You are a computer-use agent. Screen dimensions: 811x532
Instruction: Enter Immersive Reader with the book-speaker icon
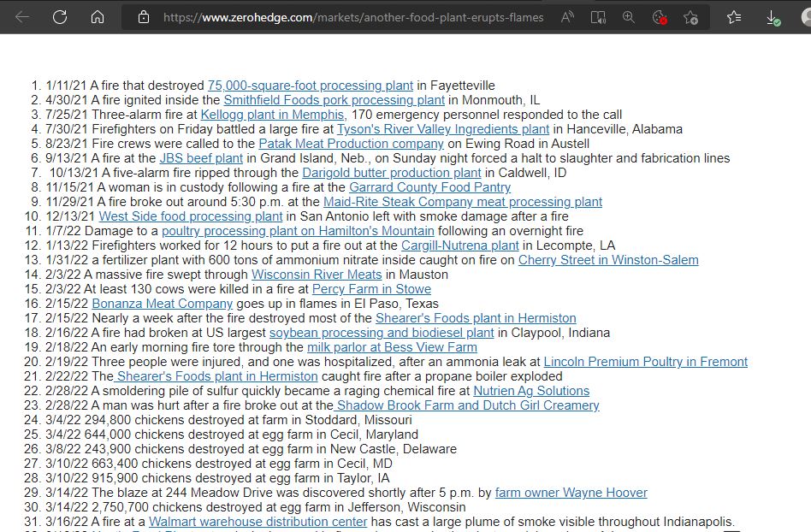tap(599, 17)
